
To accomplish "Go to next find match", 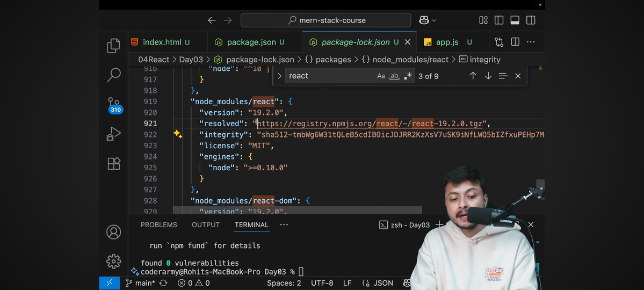I will (488, 76).
